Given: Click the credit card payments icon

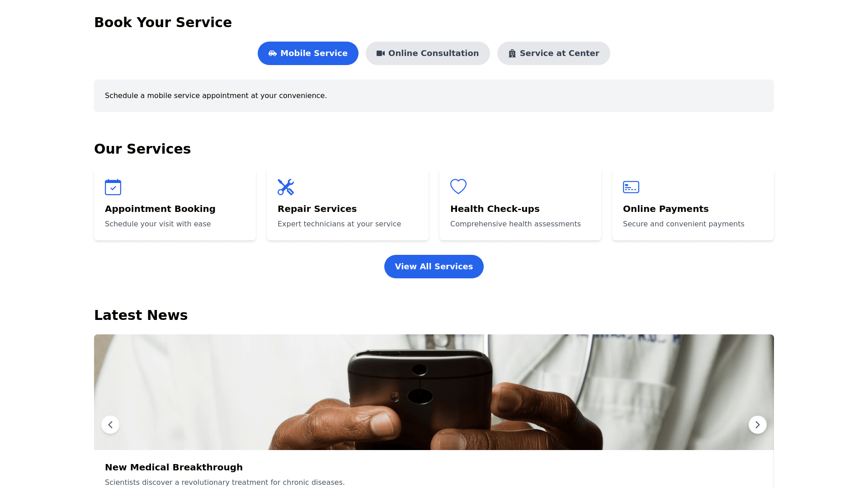Looking at the screenshot, I should pyautogui.click(x=631, y=187).
